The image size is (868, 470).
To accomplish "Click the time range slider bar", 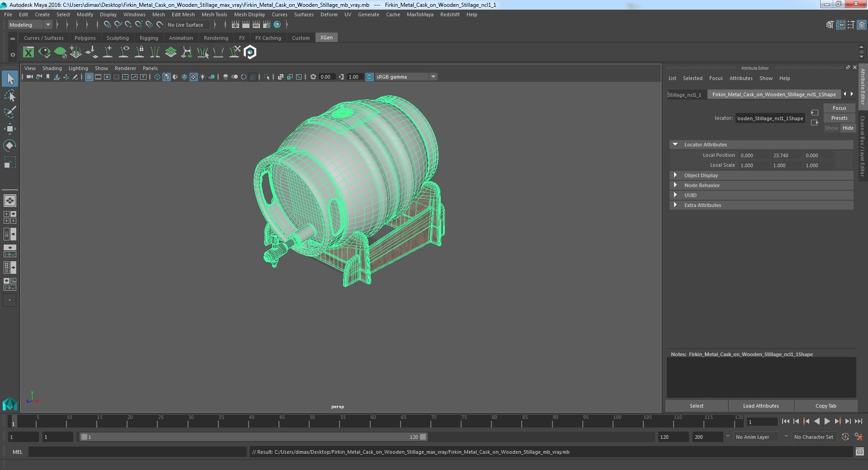I will coord(253,437).
